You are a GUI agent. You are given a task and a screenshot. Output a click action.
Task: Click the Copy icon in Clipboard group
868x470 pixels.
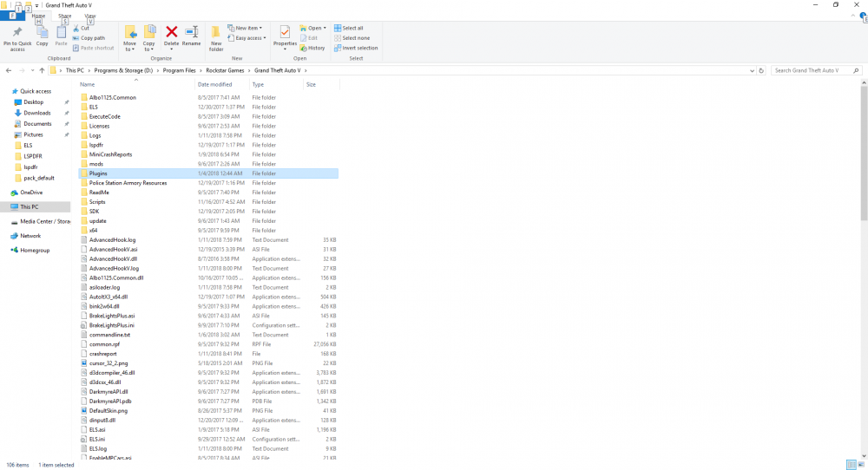pos(42,32)
